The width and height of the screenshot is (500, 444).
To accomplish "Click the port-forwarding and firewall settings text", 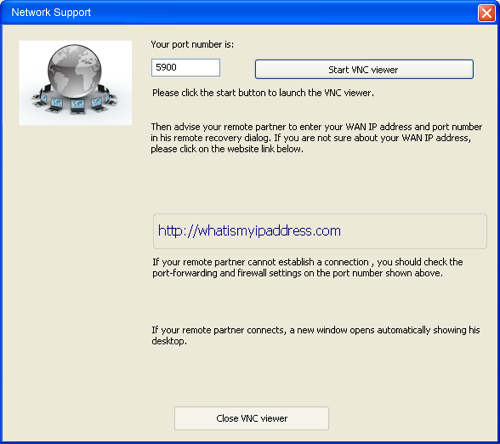I will (x=297, y=273).
